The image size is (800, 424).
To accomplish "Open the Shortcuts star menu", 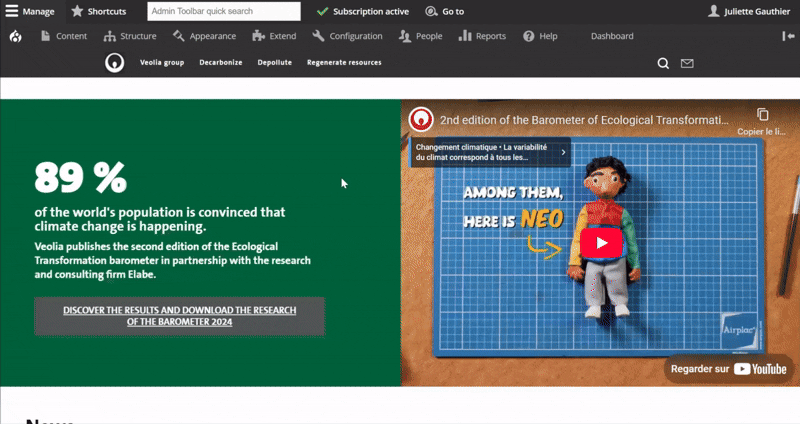I will point(99,11).
